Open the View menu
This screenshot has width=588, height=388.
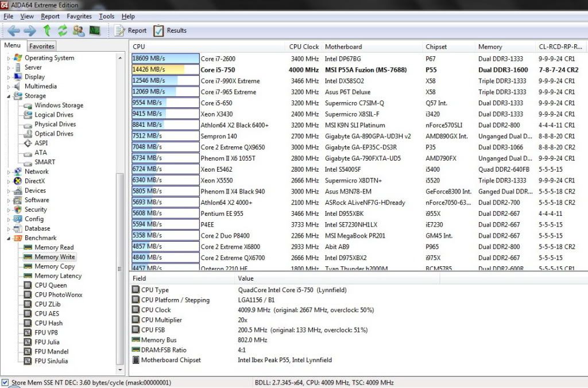(x=27, y=16)
